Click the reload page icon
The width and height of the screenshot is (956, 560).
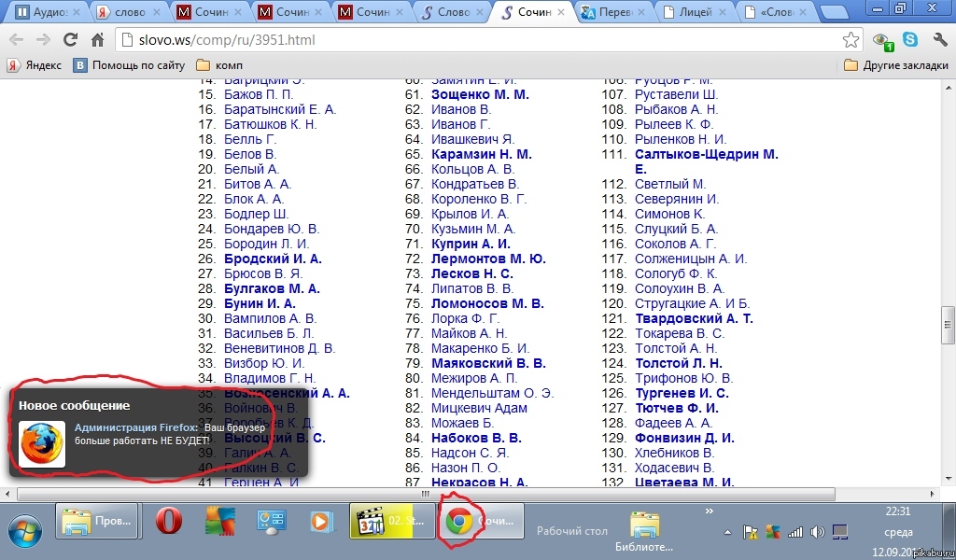(x=69, y=40)
